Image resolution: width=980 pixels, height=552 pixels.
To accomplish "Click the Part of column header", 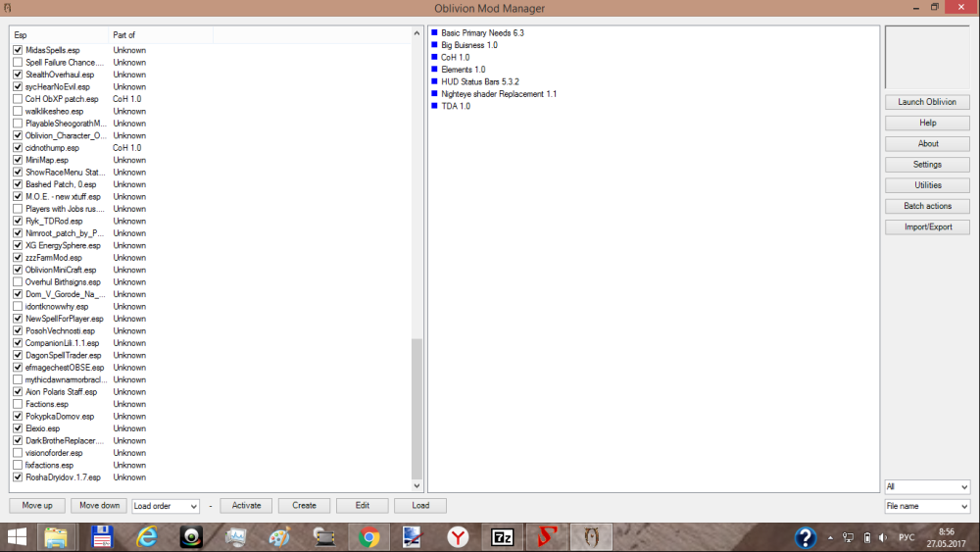I will [x=161, y=35].
